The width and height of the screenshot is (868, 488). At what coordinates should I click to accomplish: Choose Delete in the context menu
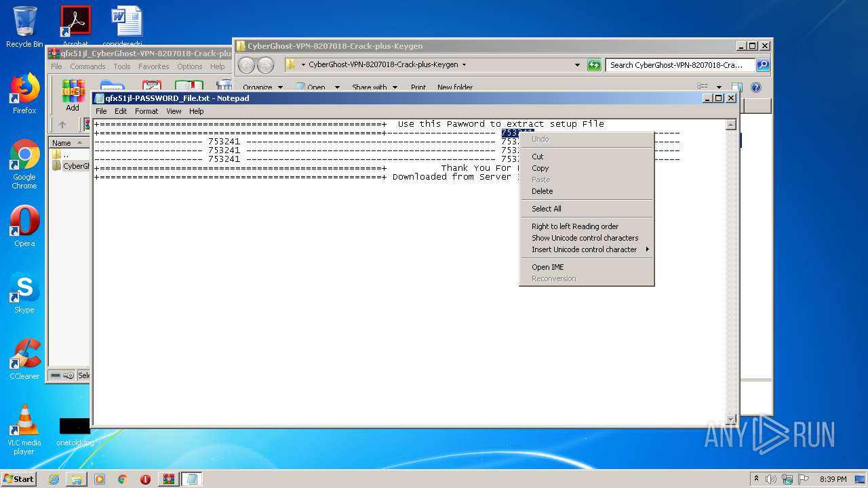click(542, 191)
